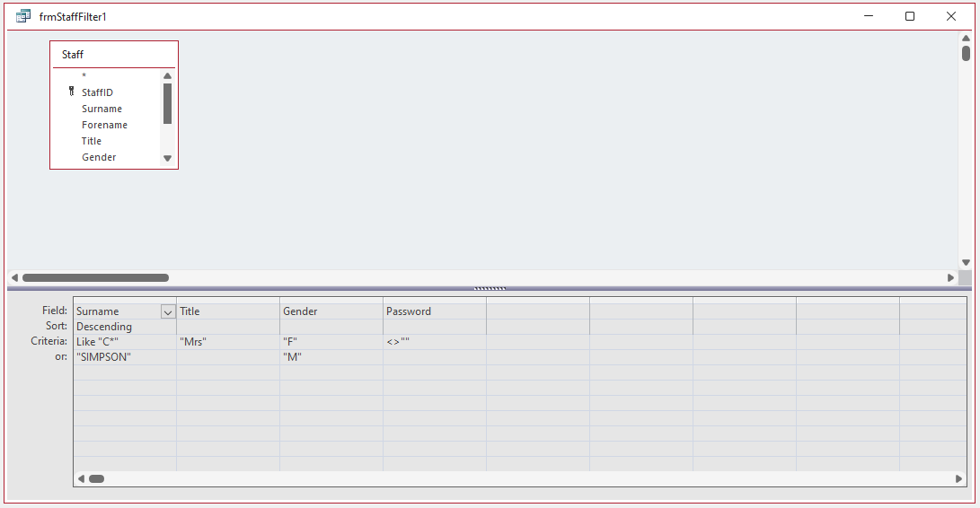Click the Password Field cell in grid
This screenshot has height=508, width=980.
pyautogui.click(x=435, y=311)
